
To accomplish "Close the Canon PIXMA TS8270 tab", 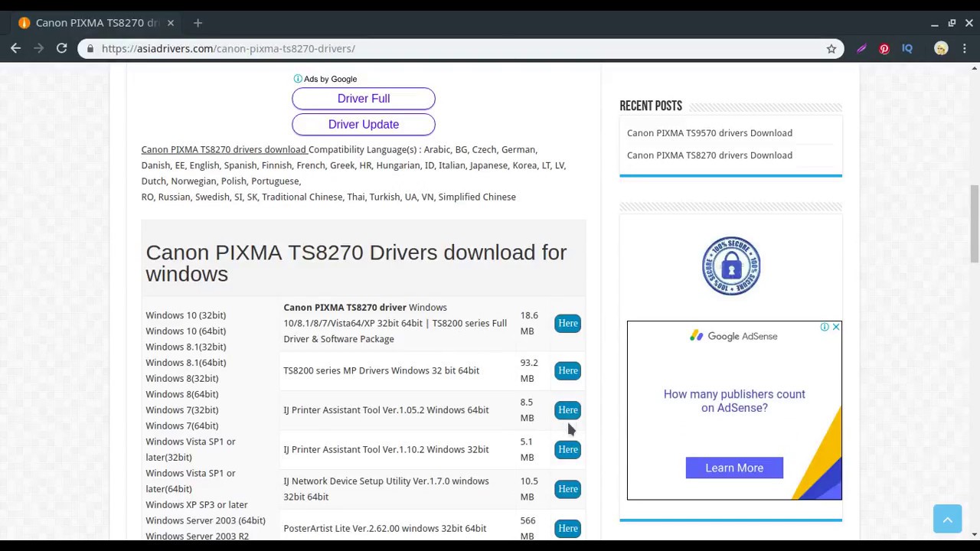I will pos(171,23).
